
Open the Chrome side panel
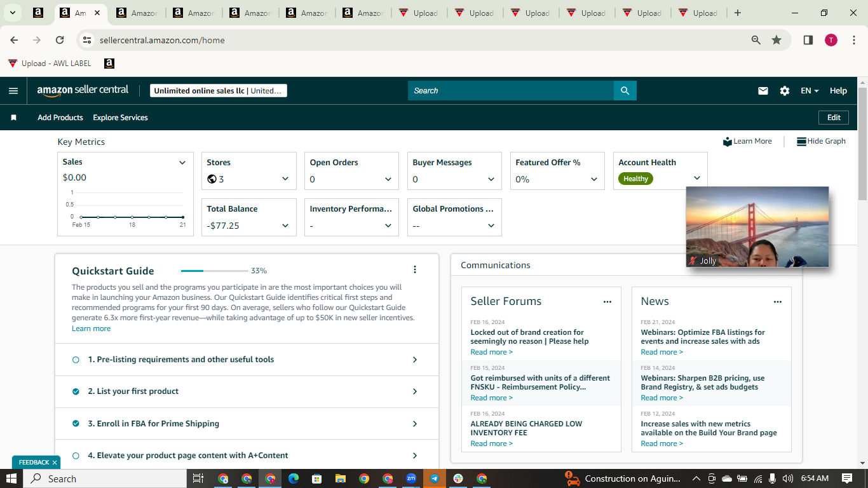click(x=808, y=40)
